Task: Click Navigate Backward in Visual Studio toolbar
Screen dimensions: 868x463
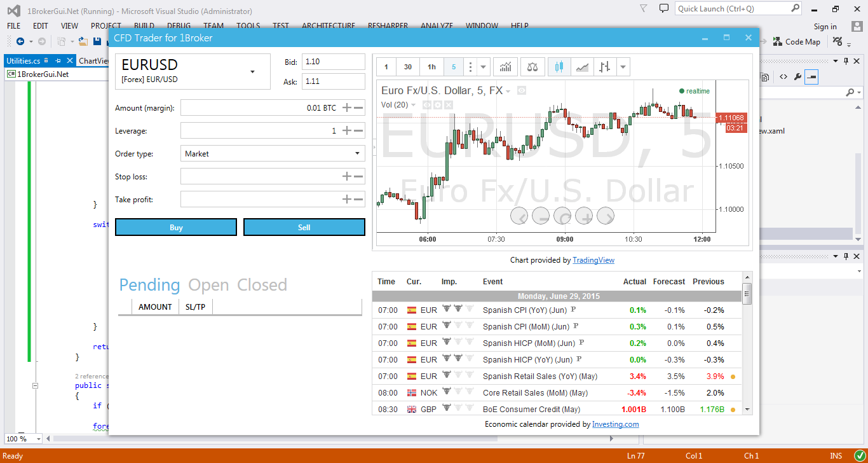Action: (x=20, y=41)
